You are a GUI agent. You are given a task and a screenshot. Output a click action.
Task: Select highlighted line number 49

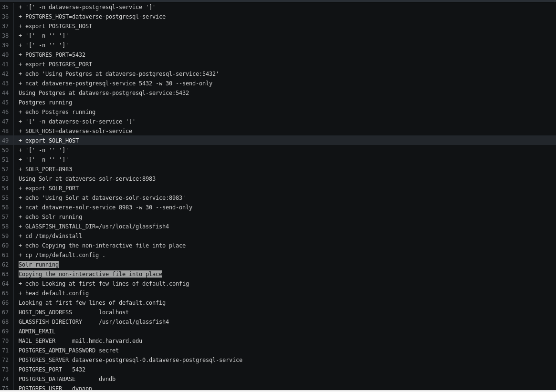pyautogui.click(x=5, y=141)
